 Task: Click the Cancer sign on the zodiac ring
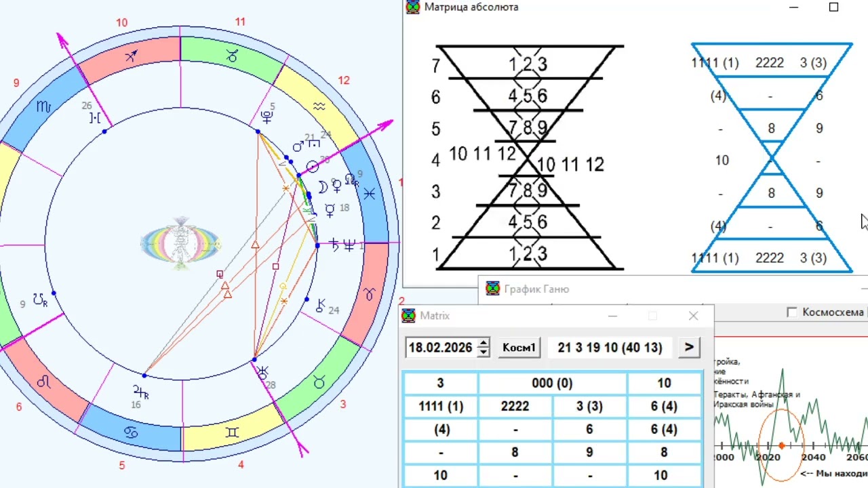point(131,432)
